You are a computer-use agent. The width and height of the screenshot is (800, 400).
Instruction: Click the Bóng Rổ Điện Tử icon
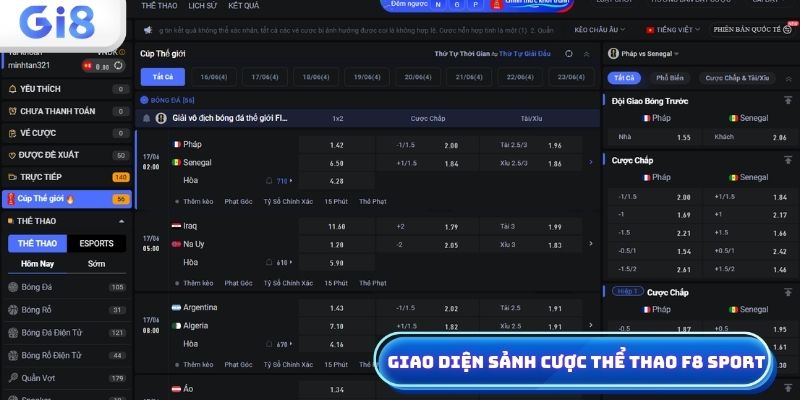click(13, 355)
